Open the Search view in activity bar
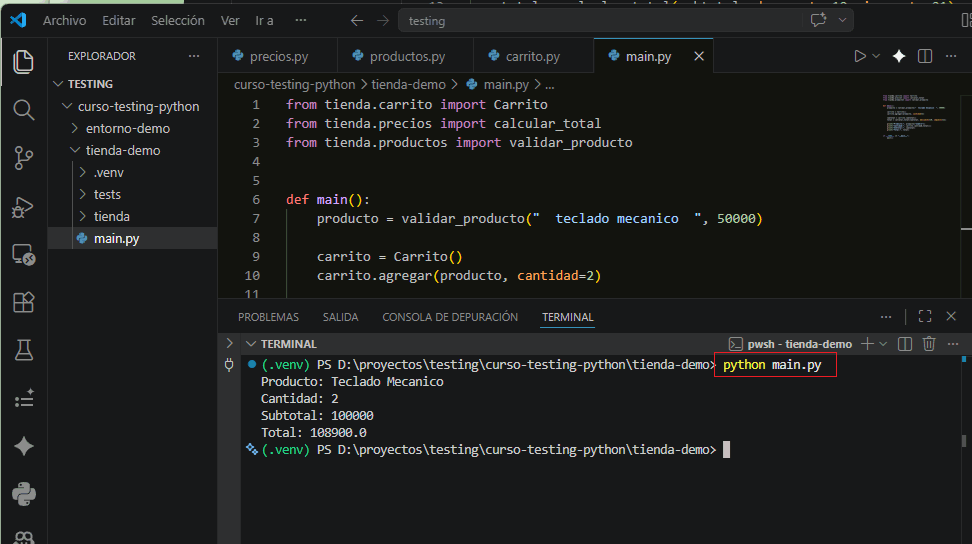This screenshot has height=544, width=972. pyautogui.click(x=24, y=110)
